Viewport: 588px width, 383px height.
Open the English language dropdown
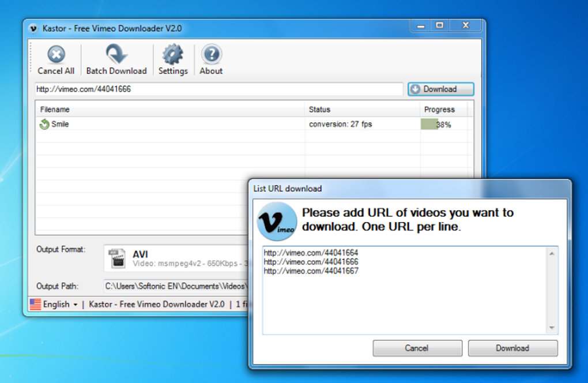60,304
